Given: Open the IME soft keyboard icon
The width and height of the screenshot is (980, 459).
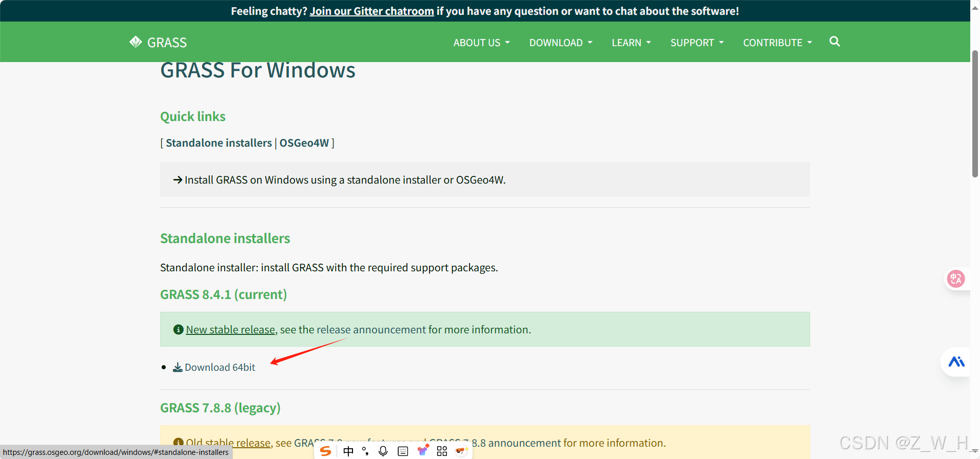Looking at the screenshot, I should (x=403, y=451).
